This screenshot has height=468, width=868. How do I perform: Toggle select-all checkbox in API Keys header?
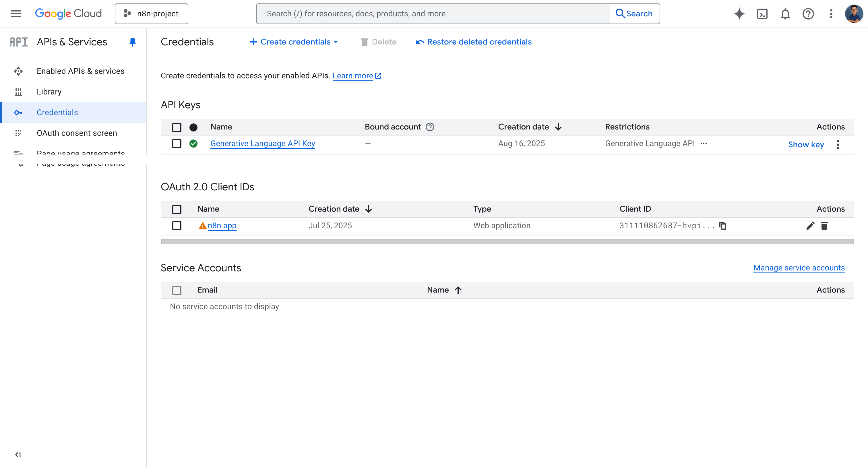(177, 127)
